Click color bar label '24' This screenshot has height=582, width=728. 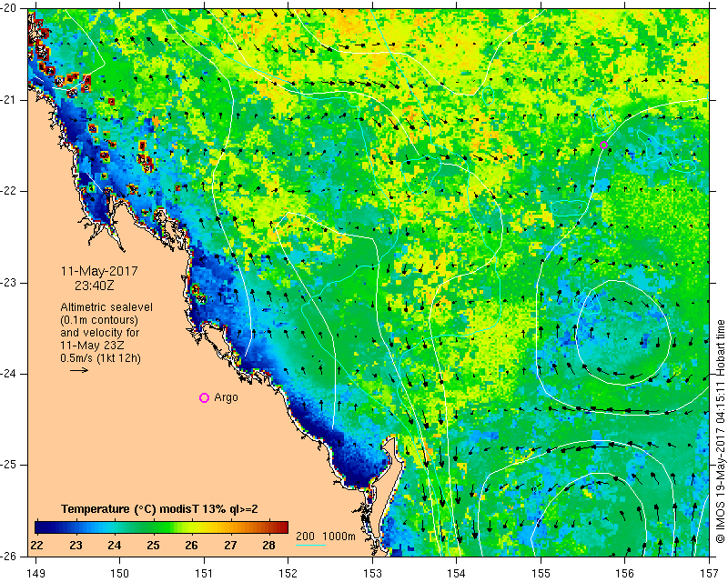click(115, 546)
